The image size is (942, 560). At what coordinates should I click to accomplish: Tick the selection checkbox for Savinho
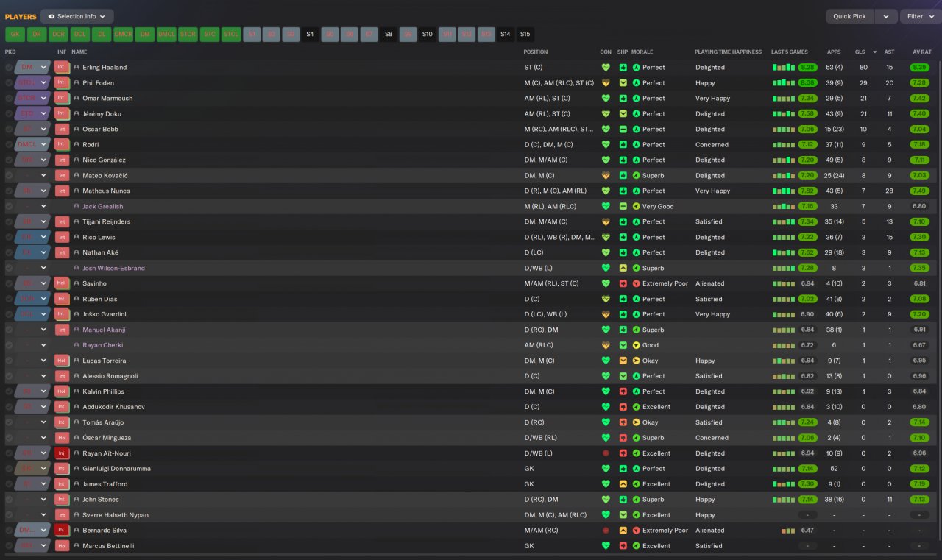[x=9, y=283]
